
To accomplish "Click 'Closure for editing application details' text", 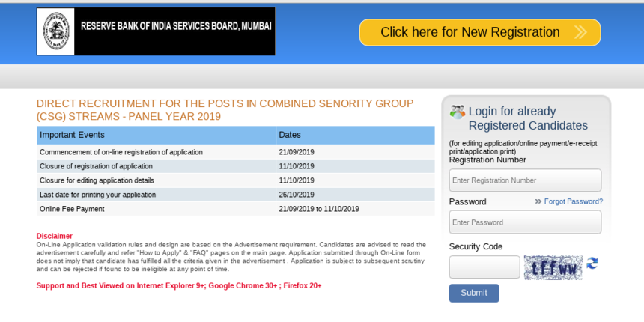I will click(x=97, y=180).
